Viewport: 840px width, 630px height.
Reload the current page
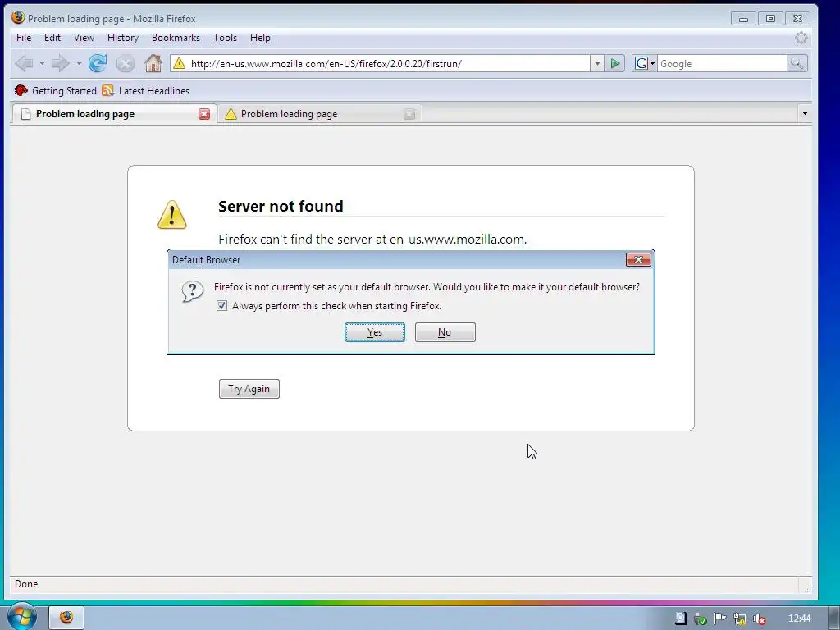98,63
